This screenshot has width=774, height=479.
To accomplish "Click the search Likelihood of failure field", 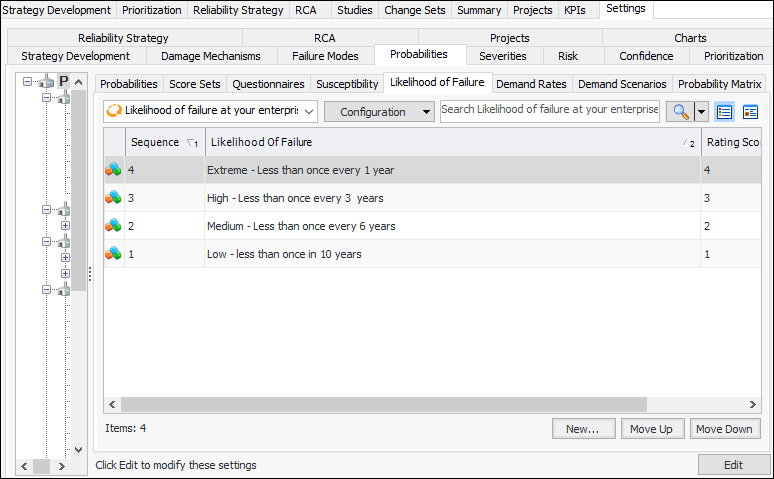I will coord(549,111).
